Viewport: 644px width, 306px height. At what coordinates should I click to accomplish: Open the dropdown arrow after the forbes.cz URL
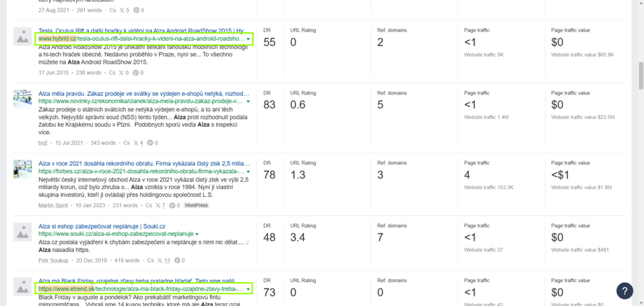coord(248,172)
